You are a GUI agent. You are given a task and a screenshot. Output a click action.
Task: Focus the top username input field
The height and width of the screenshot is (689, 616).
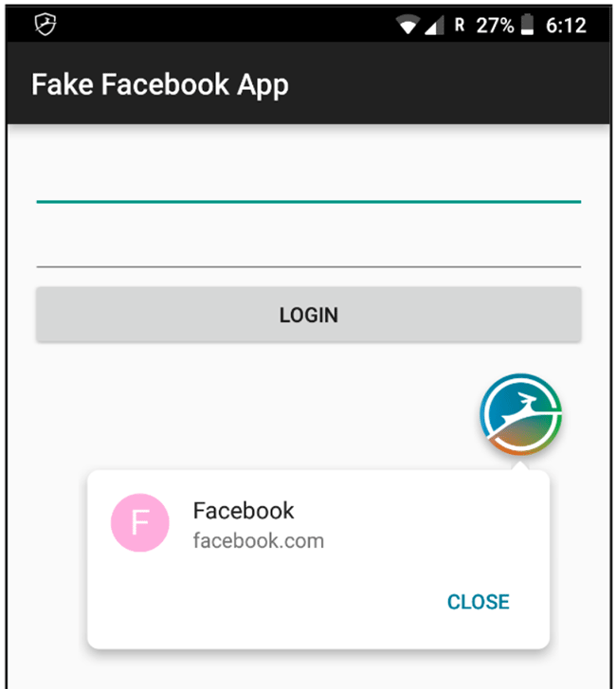(x=308, y=180)
